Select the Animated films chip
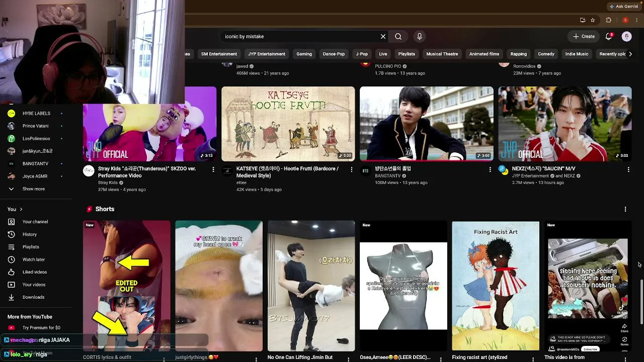Image resolution: width=644 pixels, height=362 pixels. pos(484,54)
